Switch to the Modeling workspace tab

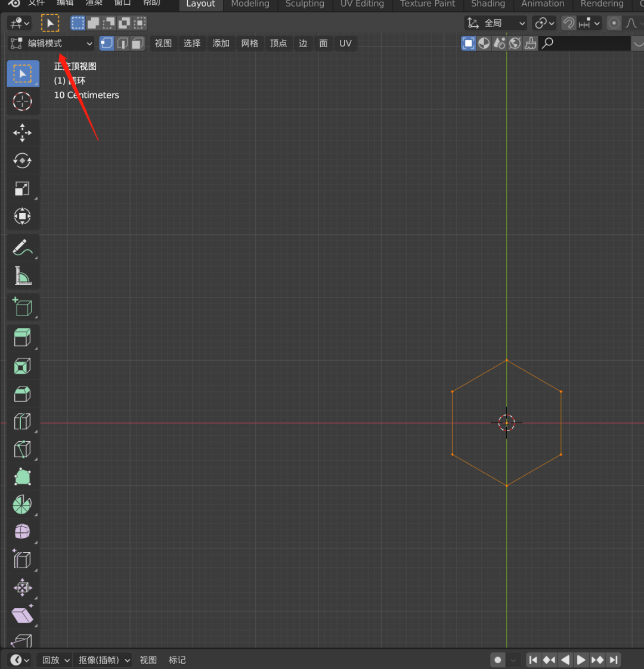[250, 4]
